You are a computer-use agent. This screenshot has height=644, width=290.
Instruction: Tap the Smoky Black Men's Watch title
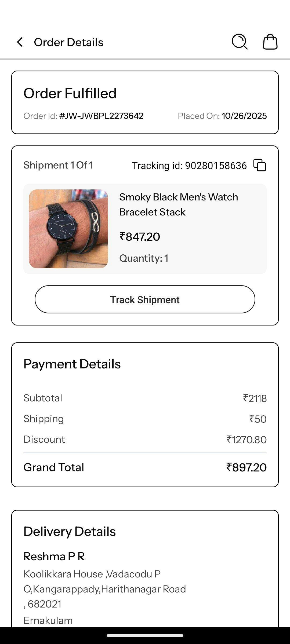[179, 204]
